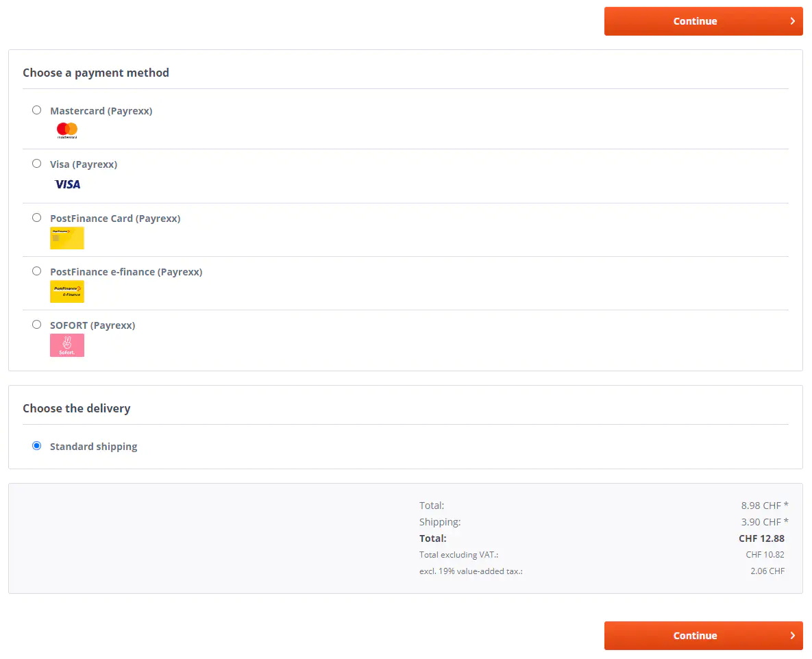The height and width of the screenshot is (659, 812).
Task: Click the "PostFinance e-finance (Payrexx)" label
Action: [x=126, y=272]
